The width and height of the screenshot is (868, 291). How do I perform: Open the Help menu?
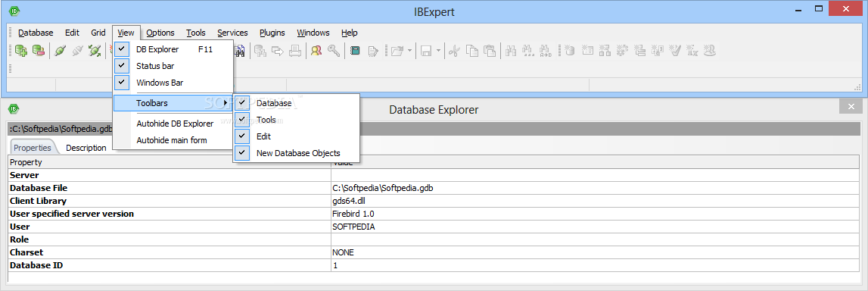350,33
